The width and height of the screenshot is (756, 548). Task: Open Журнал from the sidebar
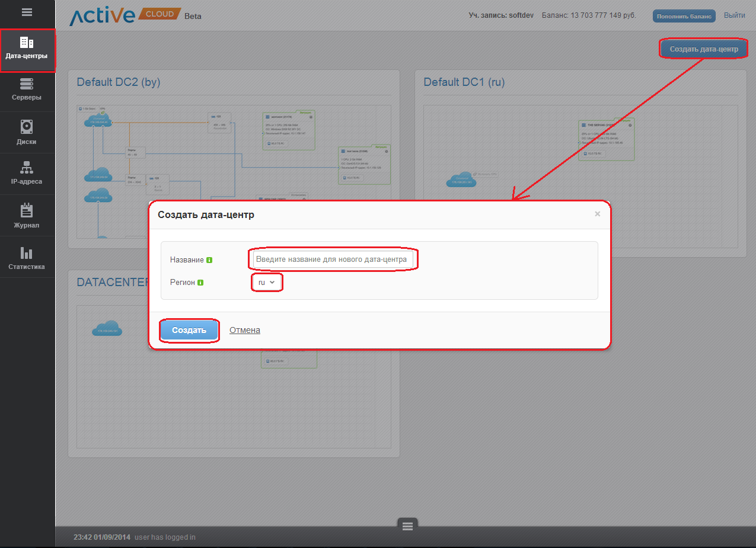[x=27, y=216]
